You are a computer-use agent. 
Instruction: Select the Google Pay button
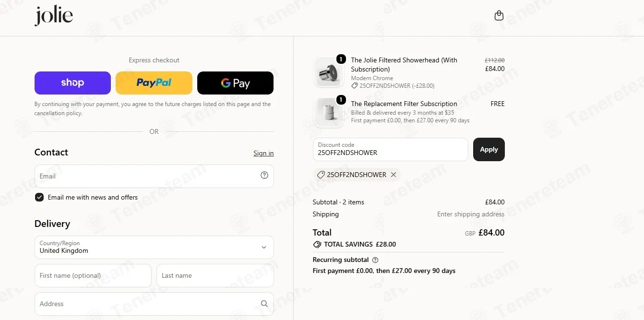235,83
